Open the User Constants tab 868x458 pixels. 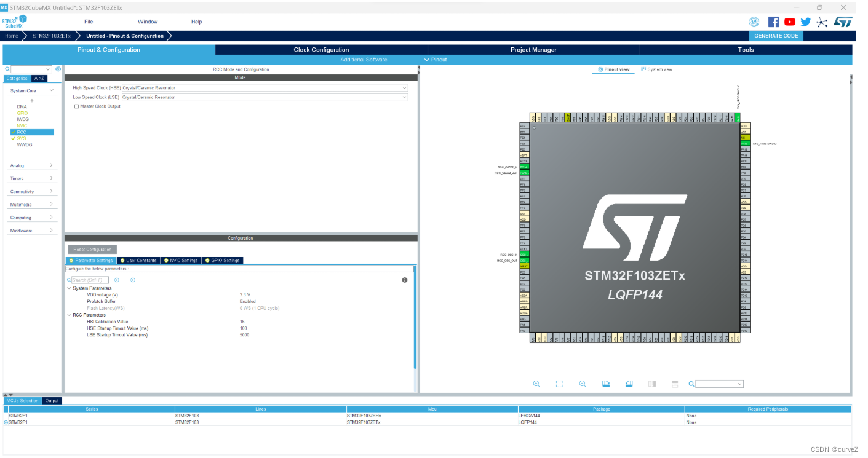click(x=138, y=261)
